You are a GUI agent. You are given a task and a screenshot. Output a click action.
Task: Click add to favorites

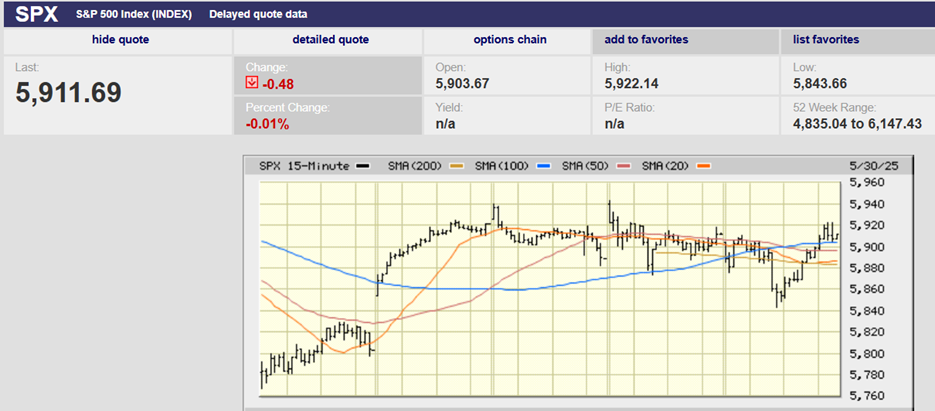pos(646,40)
